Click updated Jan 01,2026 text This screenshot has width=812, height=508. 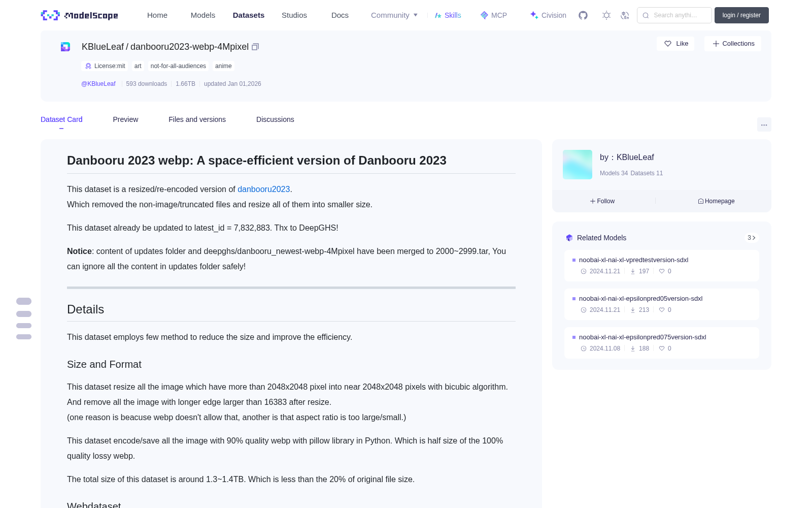click(232, 84)
